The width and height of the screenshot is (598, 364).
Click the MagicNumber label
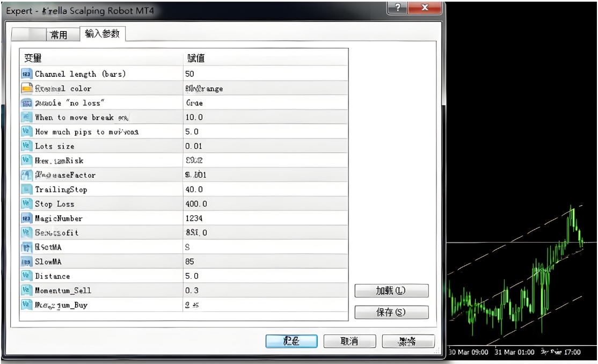pos(59,219)
